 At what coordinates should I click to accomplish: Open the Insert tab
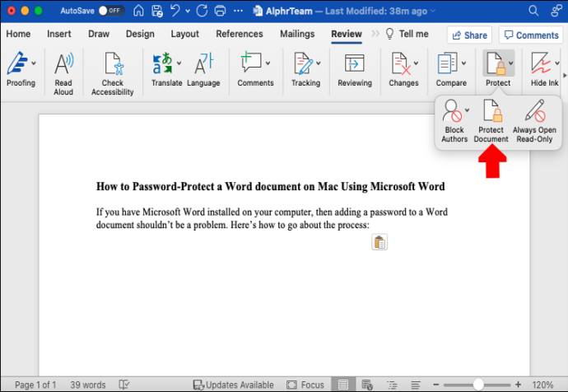coord(59,34)
